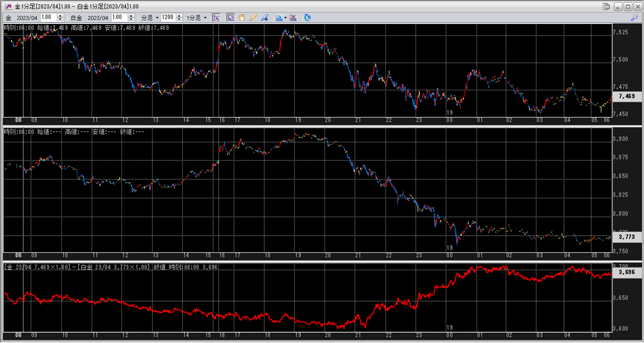Select the hand pan tool
Image resolution: width=644 pixels, height=343 pixels.
click(x=242, y=18)
